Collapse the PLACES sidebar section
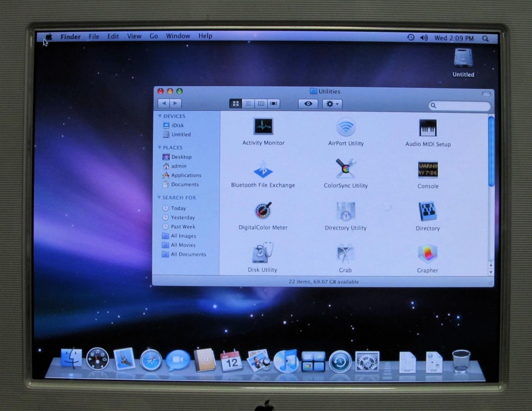Screen dimensions: 532x411 tap(159, 147)
